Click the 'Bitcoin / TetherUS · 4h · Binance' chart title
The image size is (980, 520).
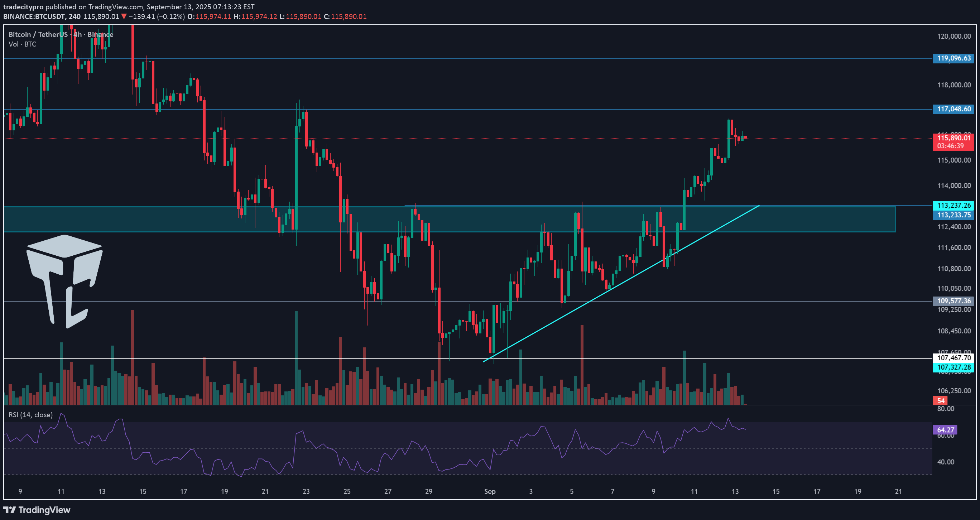tap(61, 34)
